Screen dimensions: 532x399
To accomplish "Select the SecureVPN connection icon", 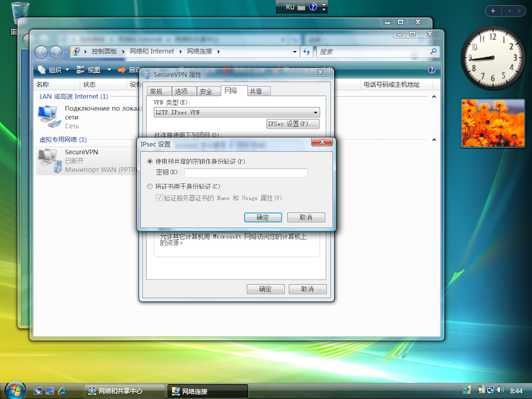I will (49, 161).
